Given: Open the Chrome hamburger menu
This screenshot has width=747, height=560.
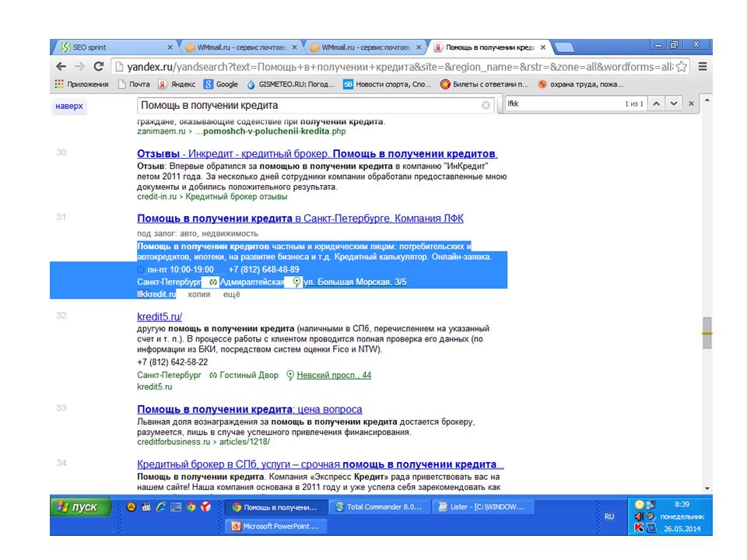Looking at the screenshot, I should pyautogui.click(x=702, y=67).
